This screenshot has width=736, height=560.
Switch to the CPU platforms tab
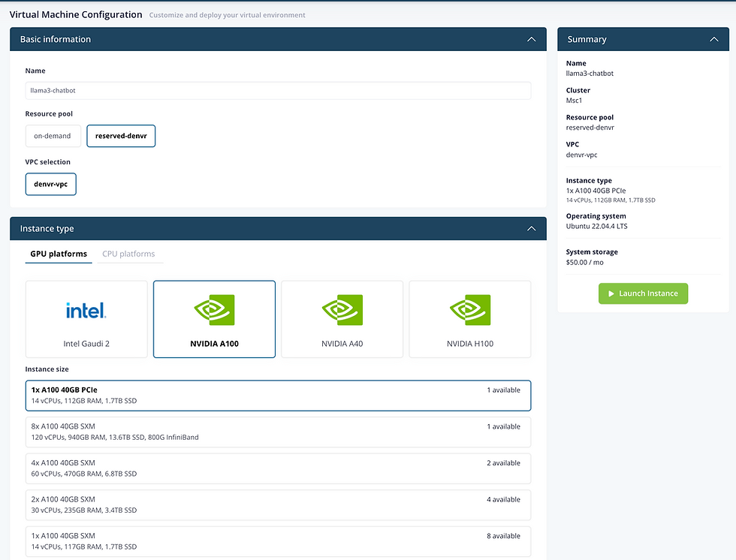pyautogui.click(x=129, y=254)
